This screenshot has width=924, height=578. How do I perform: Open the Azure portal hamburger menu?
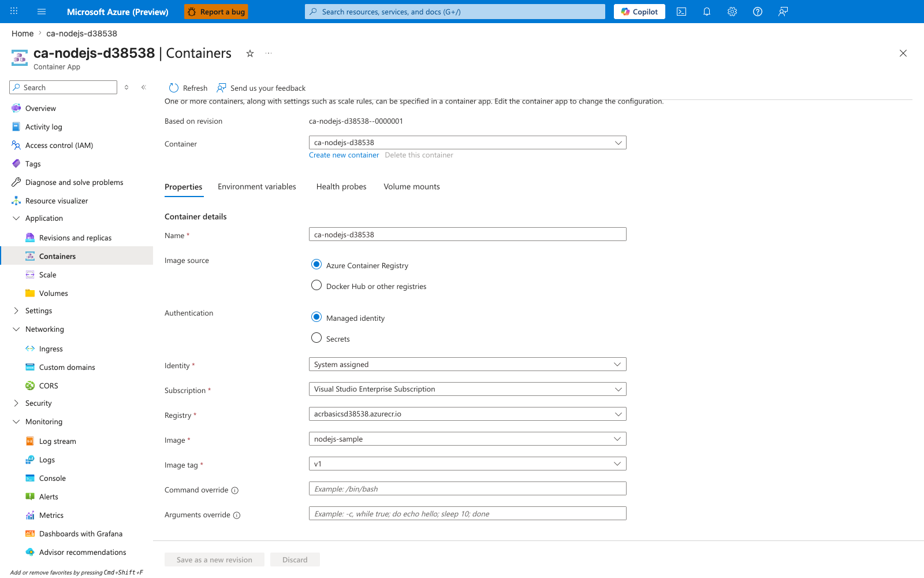click(x=42, y=12)
